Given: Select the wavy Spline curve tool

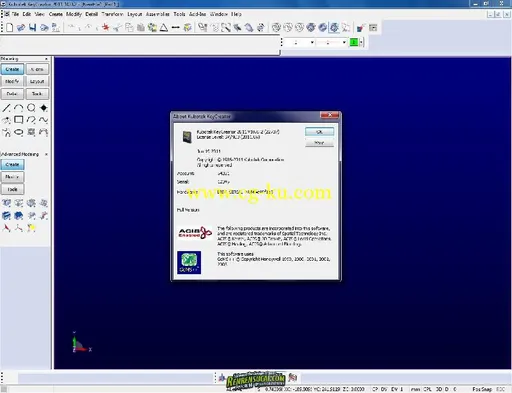Looking at the screenshot, I should (44, 120).
